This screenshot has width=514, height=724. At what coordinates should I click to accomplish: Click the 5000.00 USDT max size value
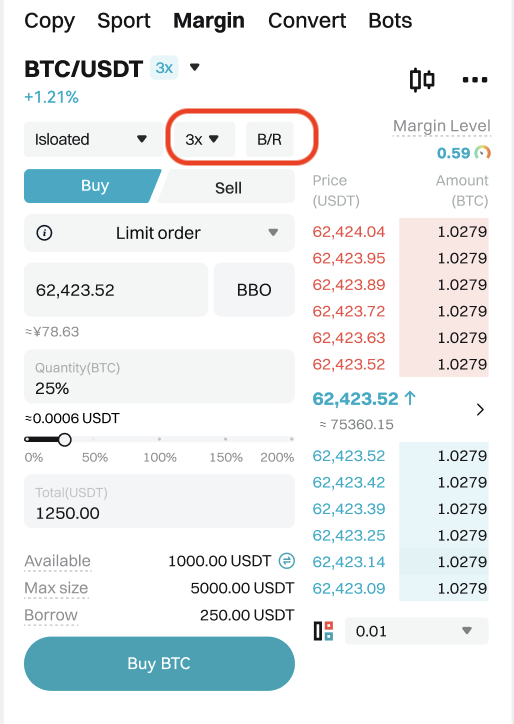(242, 588)
